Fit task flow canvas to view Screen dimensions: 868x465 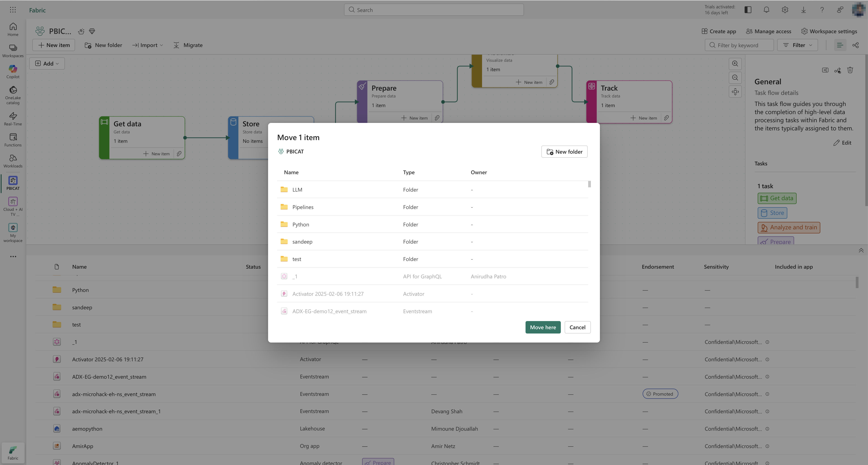tap(735, 92)
